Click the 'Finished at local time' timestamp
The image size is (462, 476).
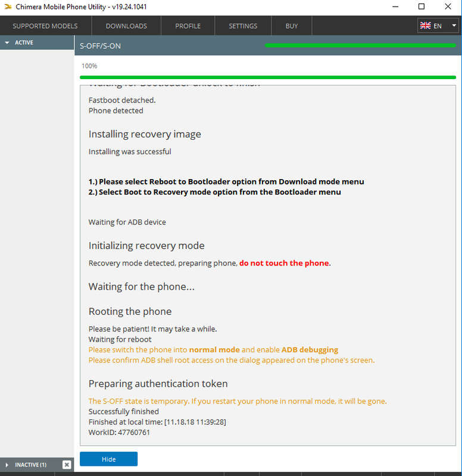click(157, 422)
